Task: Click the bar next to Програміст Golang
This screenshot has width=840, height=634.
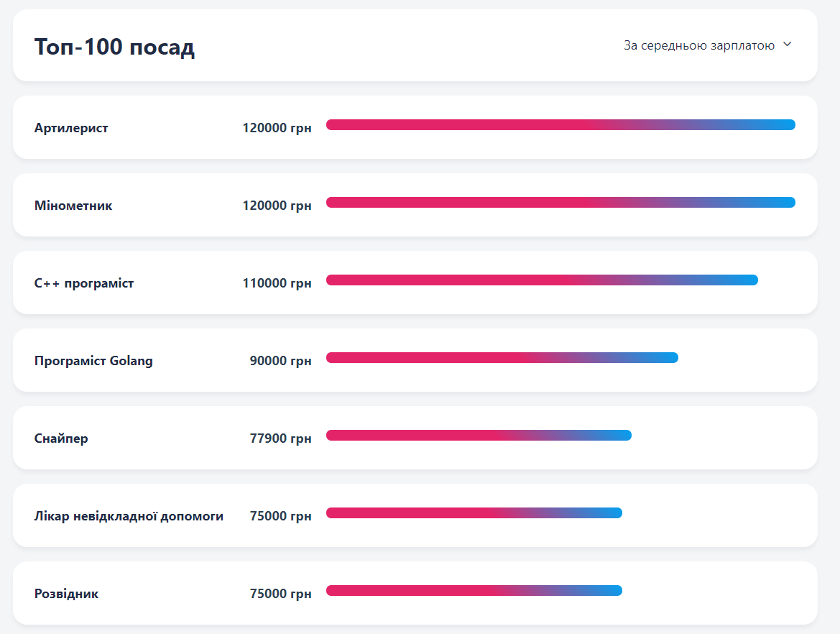Action: (x=503, y=357)
